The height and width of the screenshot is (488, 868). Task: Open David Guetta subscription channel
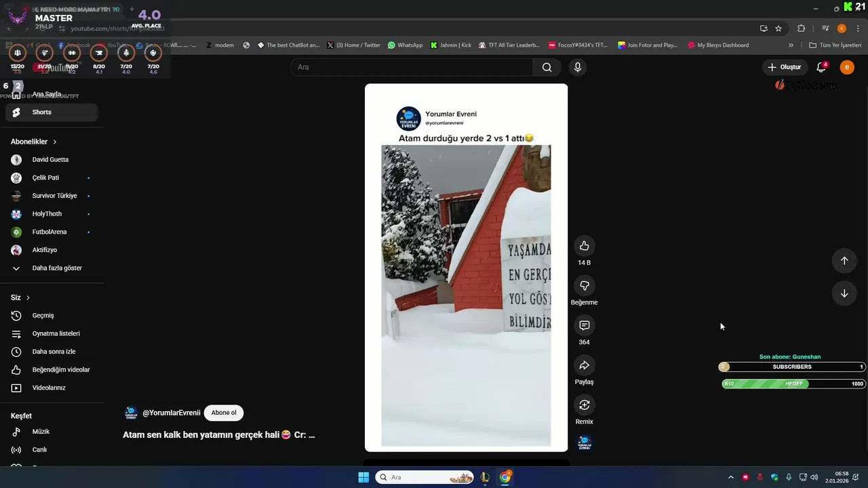click(x=52, y=160)
